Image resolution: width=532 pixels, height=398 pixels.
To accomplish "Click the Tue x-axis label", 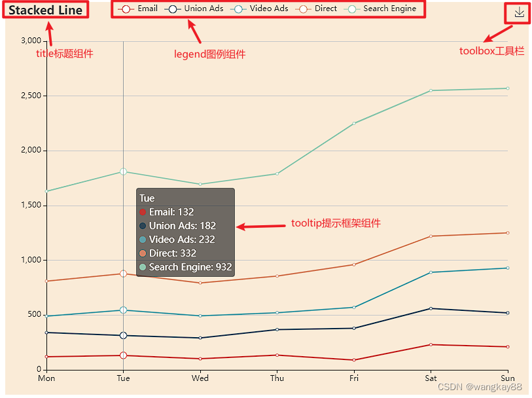I will click(x=124, y=378).
